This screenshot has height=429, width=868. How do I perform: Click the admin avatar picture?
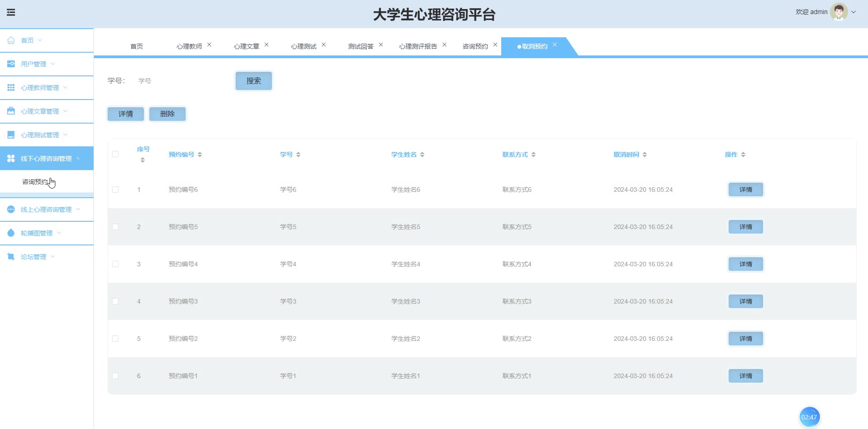tap(838, 12)
